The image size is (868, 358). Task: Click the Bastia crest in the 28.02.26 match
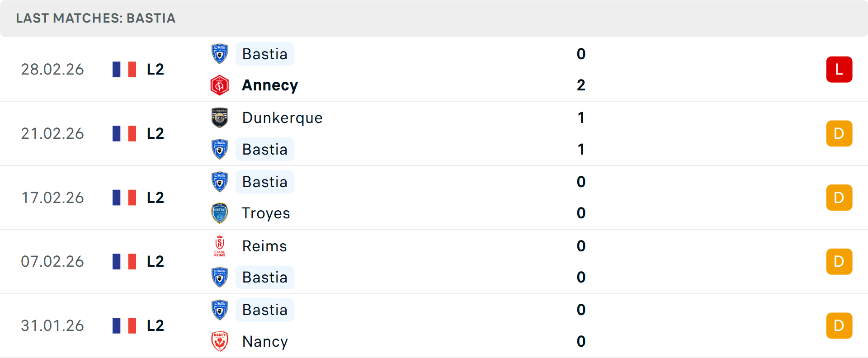tap(220, 54)
